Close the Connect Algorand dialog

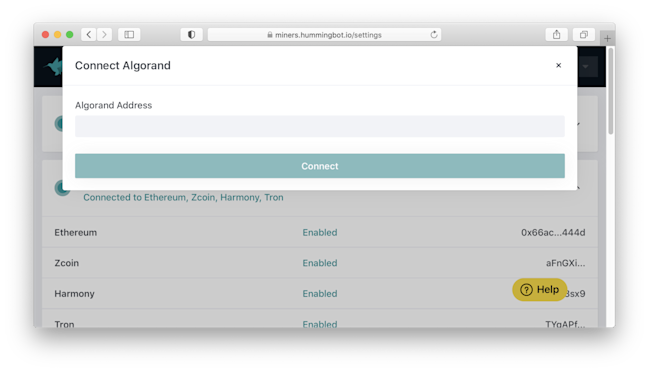(558, 65)
